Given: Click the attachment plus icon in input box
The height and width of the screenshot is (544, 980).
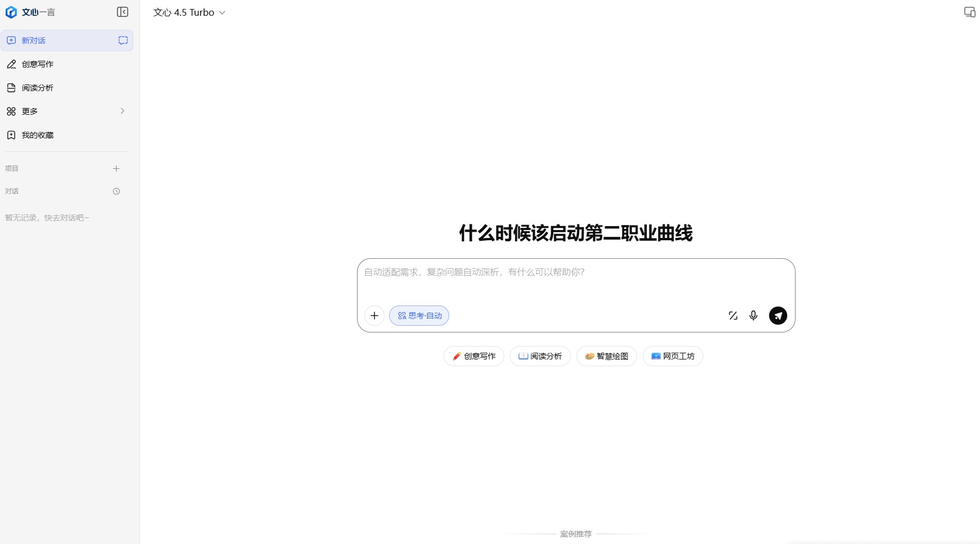Looking at the screenshot, I should pos(374,316).
